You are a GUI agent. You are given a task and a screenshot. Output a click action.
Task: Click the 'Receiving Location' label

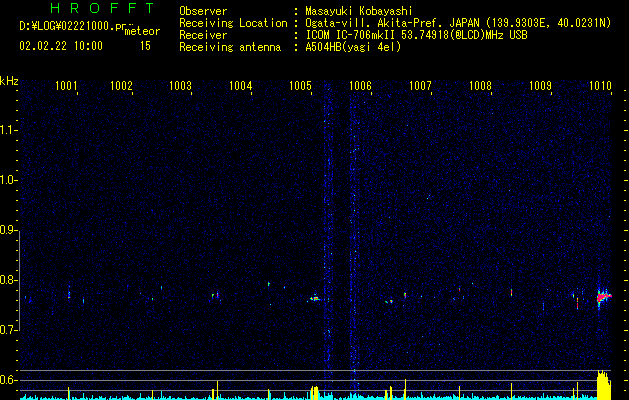coord(233,23)
